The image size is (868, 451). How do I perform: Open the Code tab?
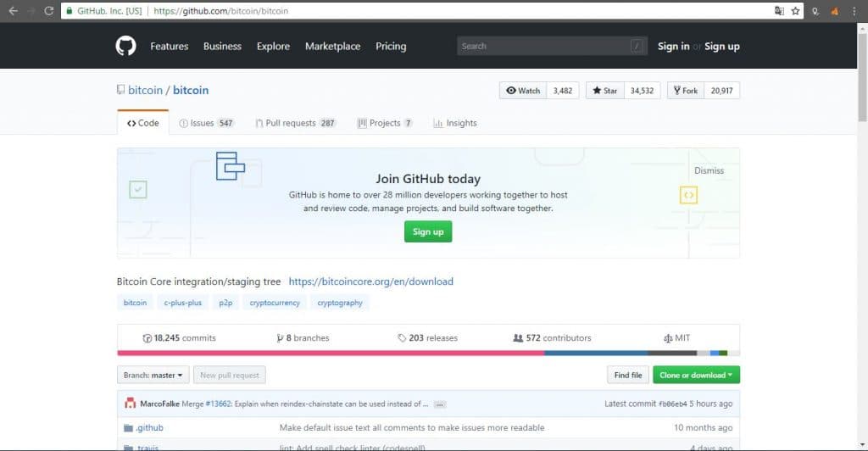click(x=142, y=123)
